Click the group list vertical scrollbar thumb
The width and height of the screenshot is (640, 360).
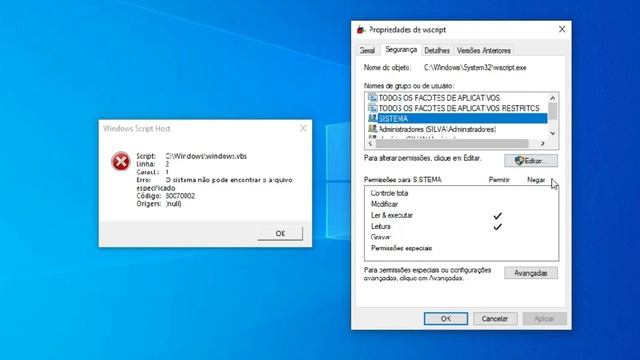pyautogui.click(x=553, y=111)
